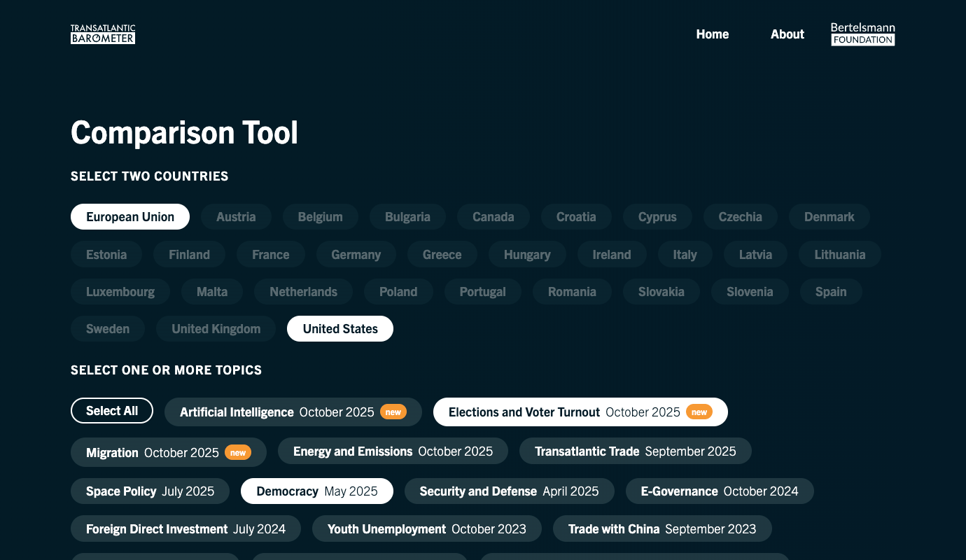Select the Migration October 2025 topic
Image resolution: width=966 pixels, height=560 pixels.
(x=168, y=453)
